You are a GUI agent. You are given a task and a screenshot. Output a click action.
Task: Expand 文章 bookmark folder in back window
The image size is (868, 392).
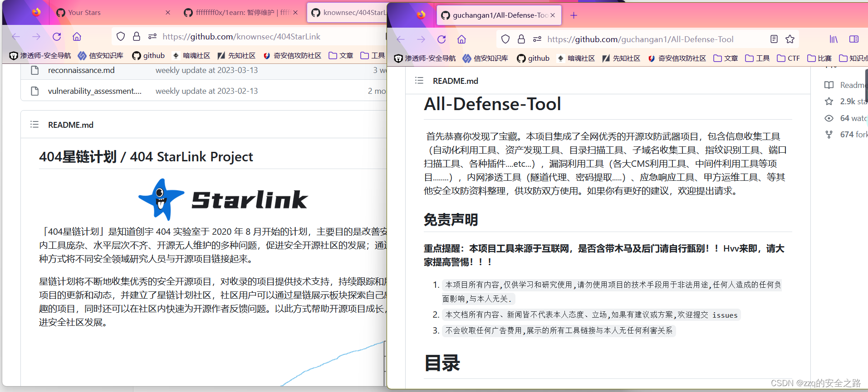[x=341, y=56]
